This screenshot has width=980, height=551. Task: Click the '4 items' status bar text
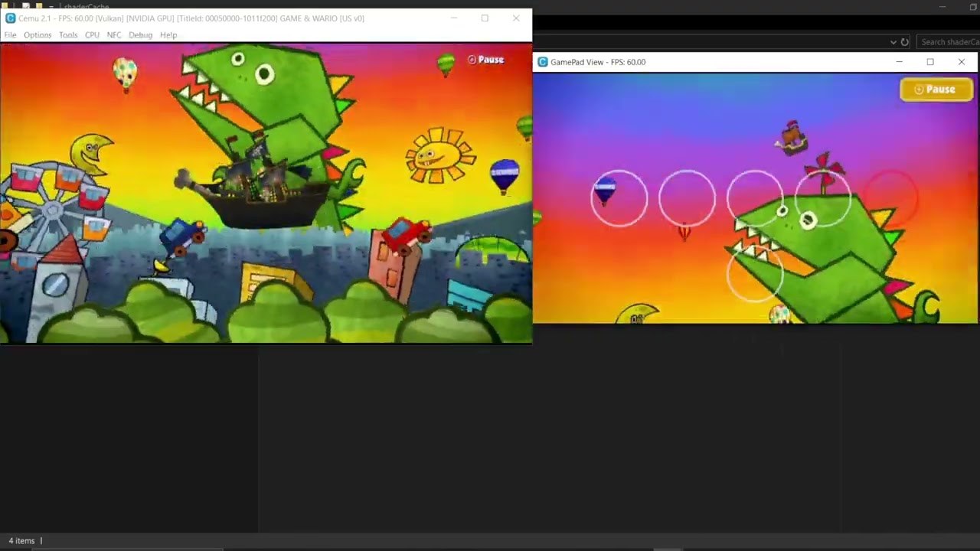pos(21,541)
